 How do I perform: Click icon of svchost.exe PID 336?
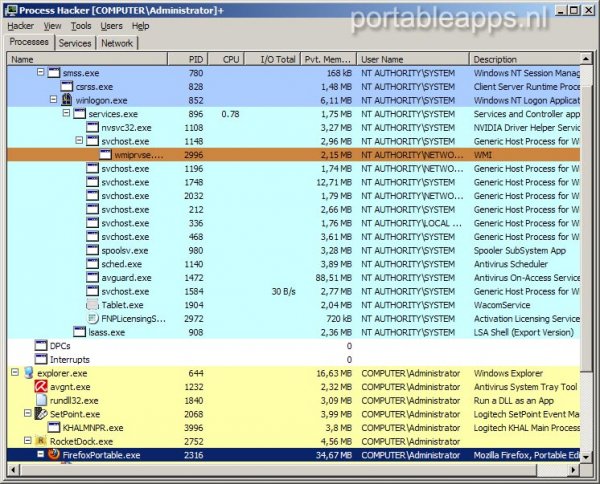pyautogui.click(x=92, y=223)
